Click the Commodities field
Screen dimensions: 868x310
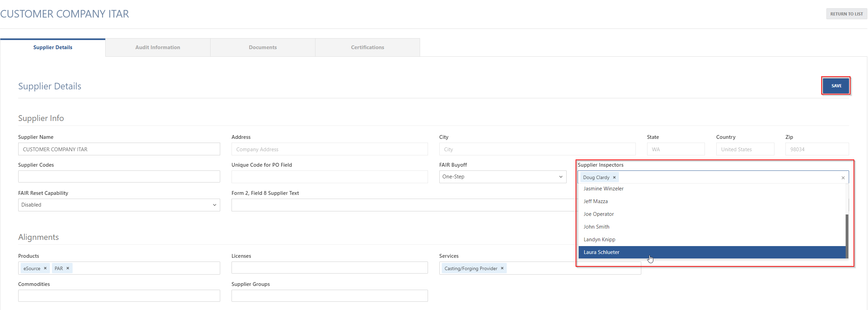click(x=119, y=296)
